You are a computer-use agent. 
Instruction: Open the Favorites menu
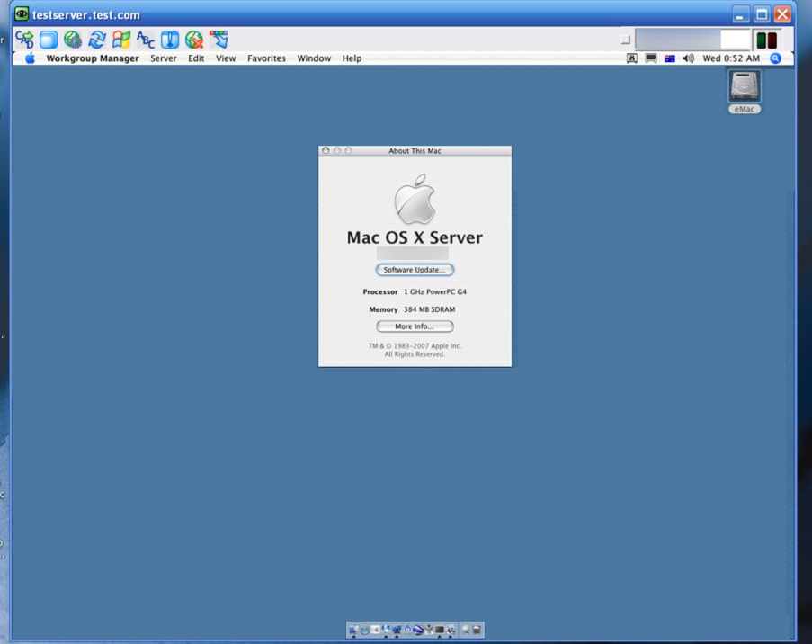pyautogui.click(x=266, y=58)
